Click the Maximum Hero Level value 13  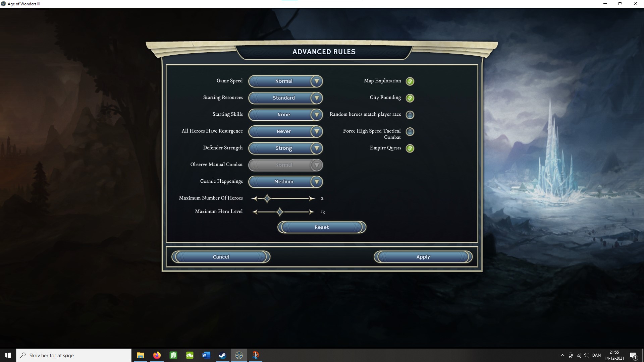click(x=323, y=212)
